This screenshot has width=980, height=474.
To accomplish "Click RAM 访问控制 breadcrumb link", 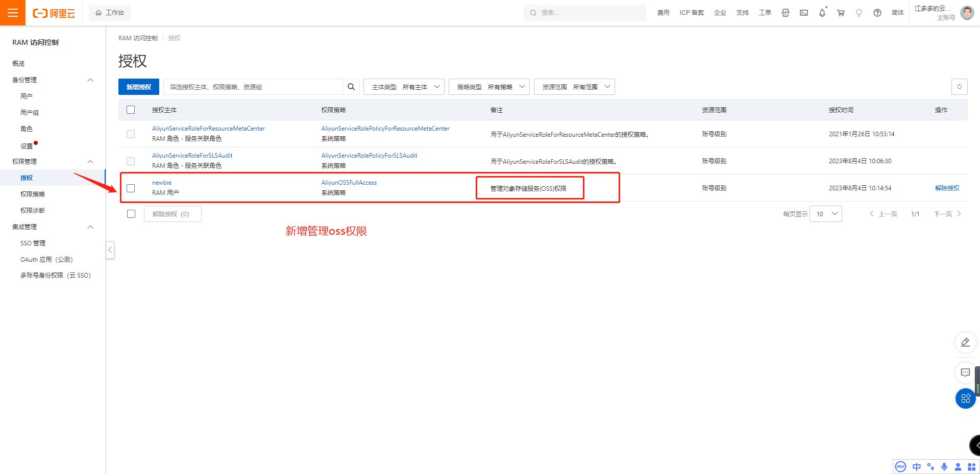I will (138, 38).
